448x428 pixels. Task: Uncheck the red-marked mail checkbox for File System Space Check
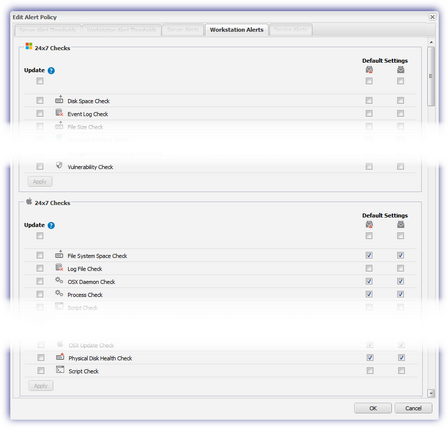(369, 255)
